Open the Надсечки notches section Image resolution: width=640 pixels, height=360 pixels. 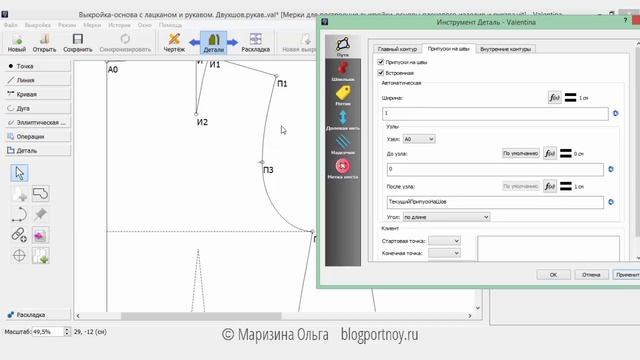click(343, 144)
